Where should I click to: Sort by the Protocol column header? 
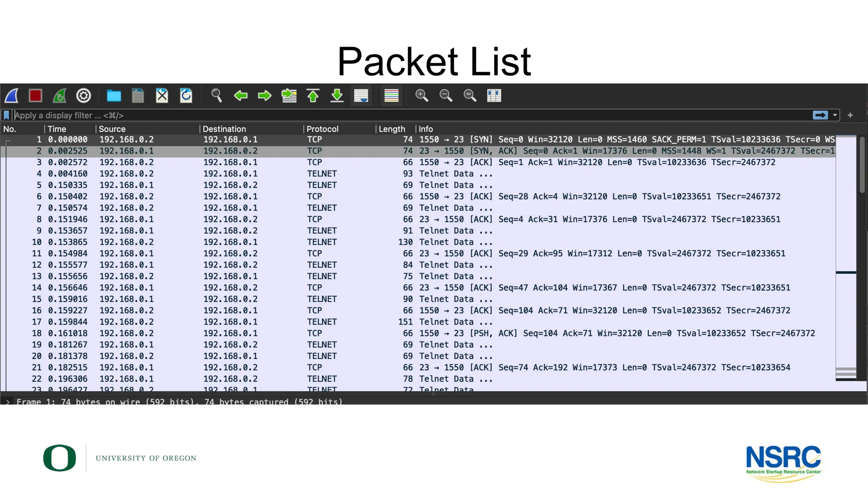coord(339,129)
